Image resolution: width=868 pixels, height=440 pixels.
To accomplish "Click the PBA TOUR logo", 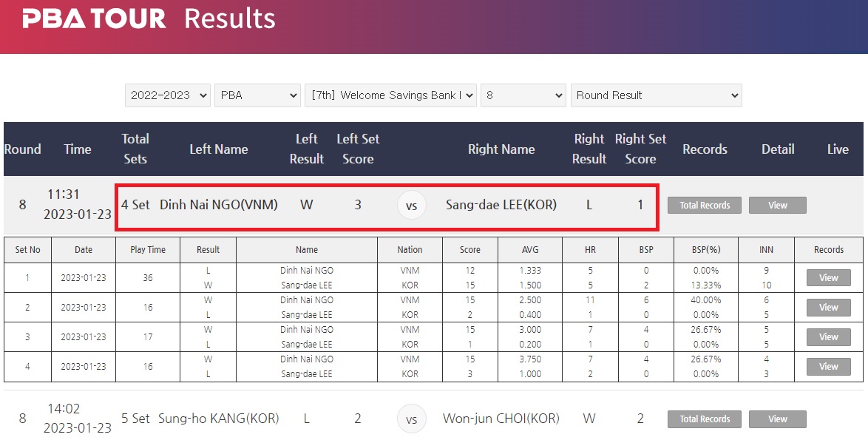I will pyautogui.click(x=94, y=18).
